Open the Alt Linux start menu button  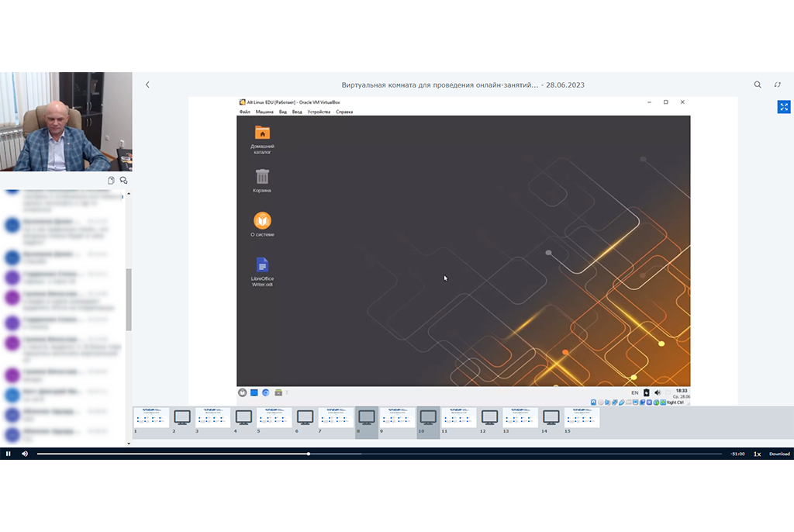(x=243, y=392)
